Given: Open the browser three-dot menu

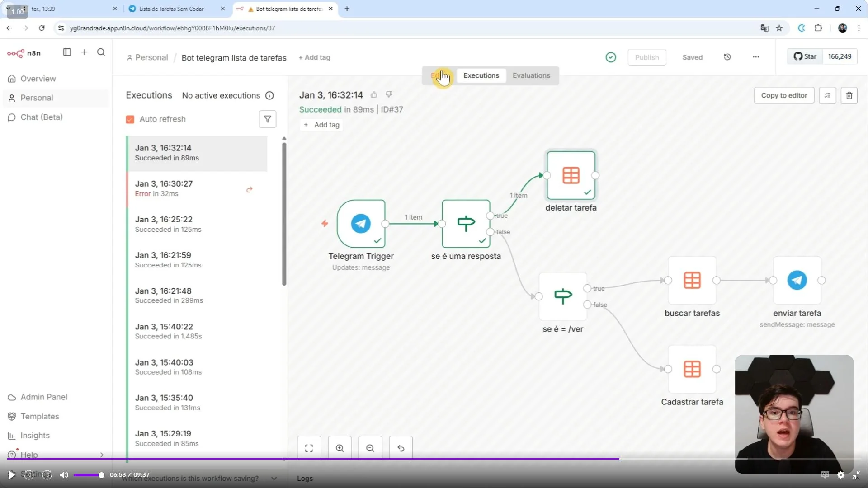Looking at the screenshot, I should pos(859,28).
